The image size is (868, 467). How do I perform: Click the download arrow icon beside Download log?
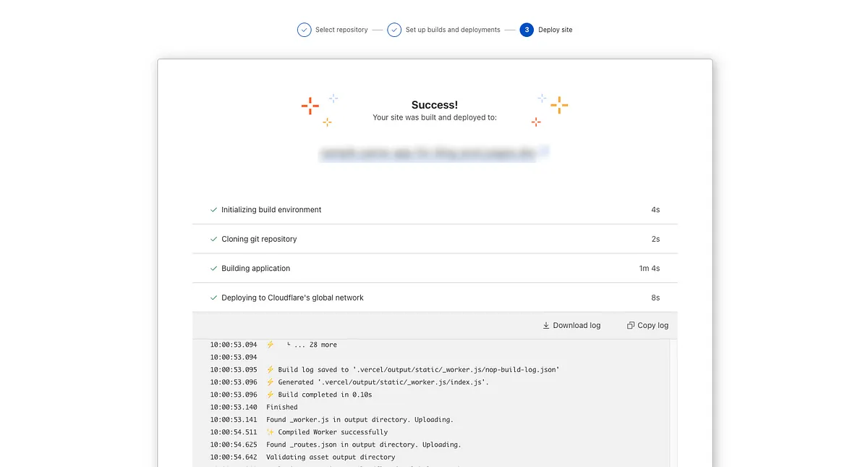545,325
